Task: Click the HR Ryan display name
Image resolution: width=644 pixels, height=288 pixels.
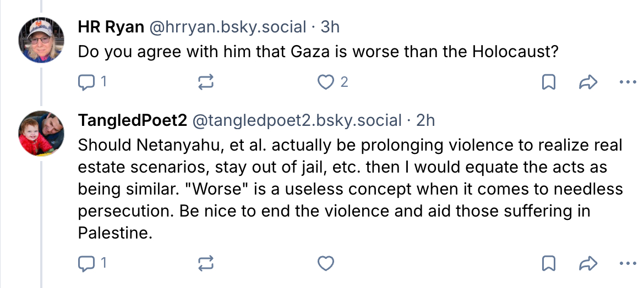Action: click(x=111, y=26)
